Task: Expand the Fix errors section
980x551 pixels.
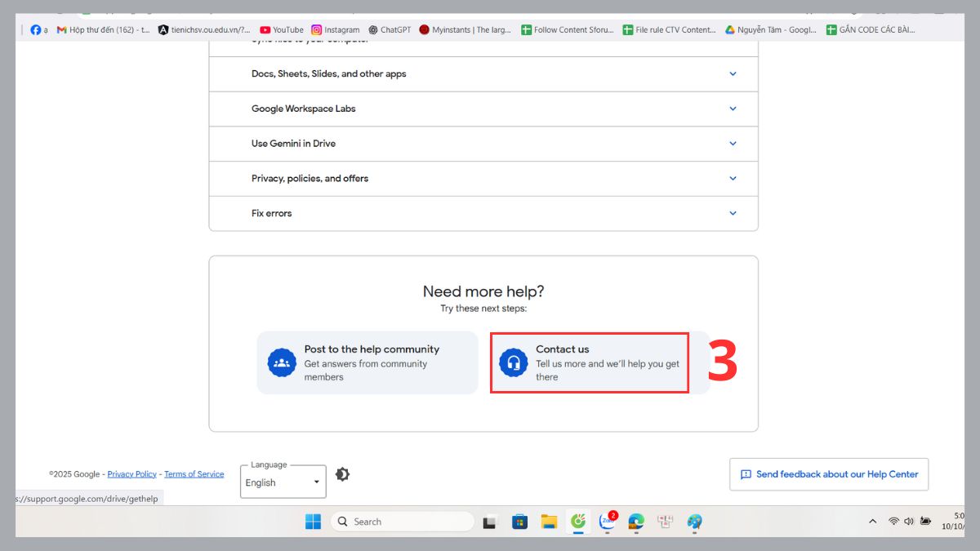Action: click(x=483, y=213)
